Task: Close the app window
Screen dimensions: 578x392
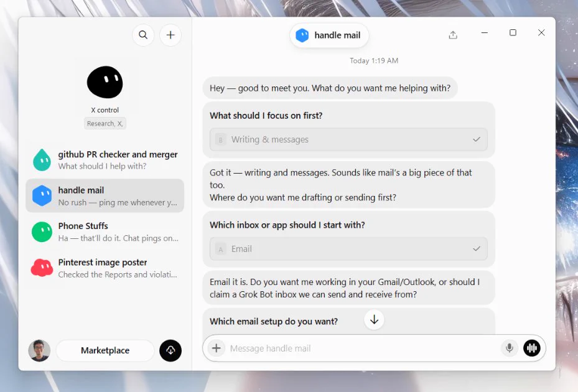Action: (x=541, y=33)
